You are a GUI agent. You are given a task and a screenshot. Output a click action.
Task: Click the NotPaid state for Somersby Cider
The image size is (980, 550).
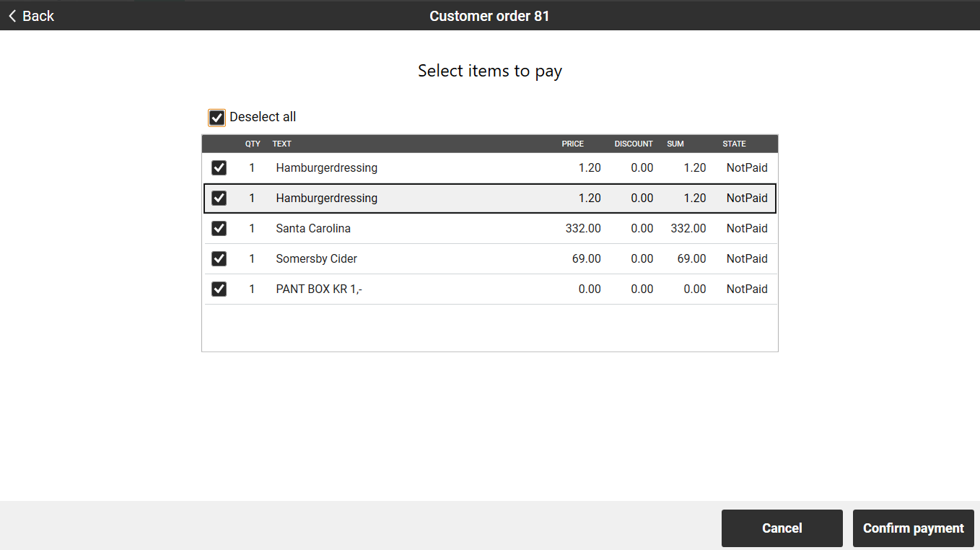click(747, 259)
